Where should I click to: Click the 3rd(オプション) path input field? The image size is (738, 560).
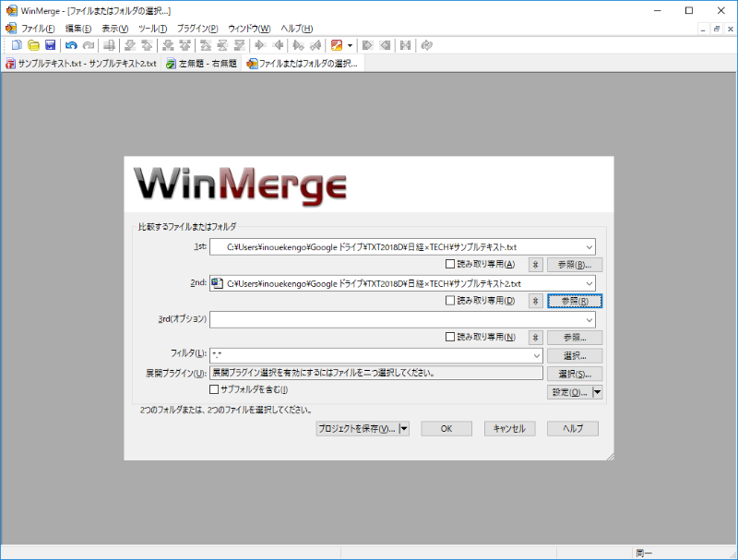395,319
